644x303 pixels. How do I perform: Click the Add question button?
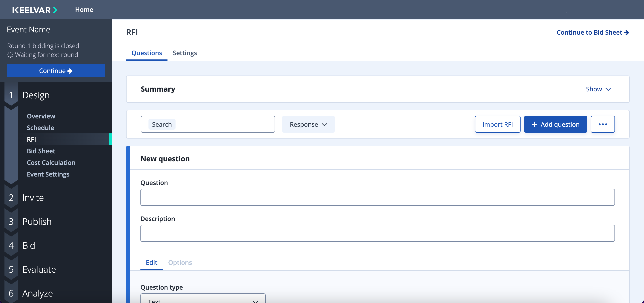(x=555, y=124)
